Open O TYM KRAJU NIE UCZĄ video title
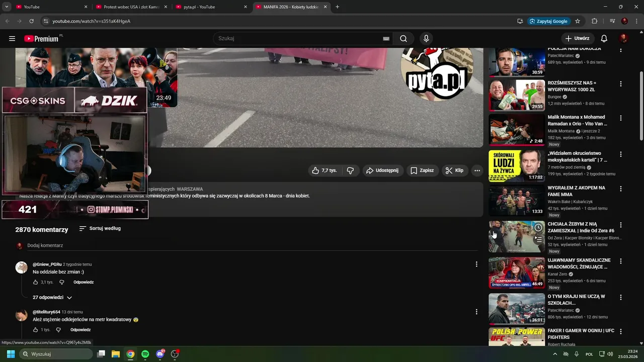The width and height of the screenshot is (644, 362). pyautogui.click(x=577, y=300)
